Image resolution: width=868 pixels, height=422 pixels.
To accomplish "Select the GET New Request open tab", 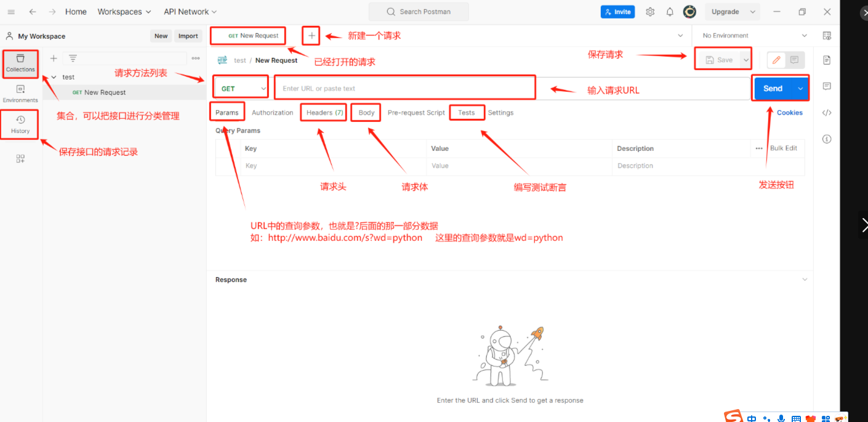I will click(x=254, y=36).
